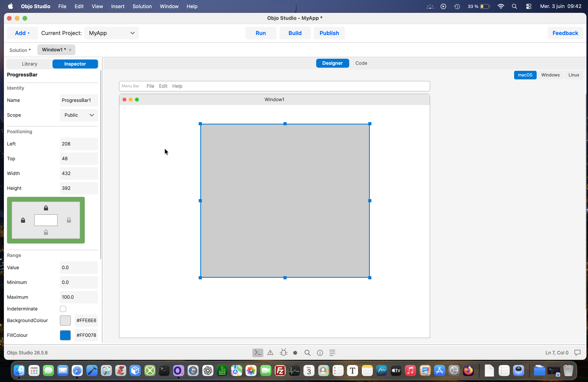588x382 pixels.
Task: Open the blue FillColour swatch
Action: click(65, 335)
